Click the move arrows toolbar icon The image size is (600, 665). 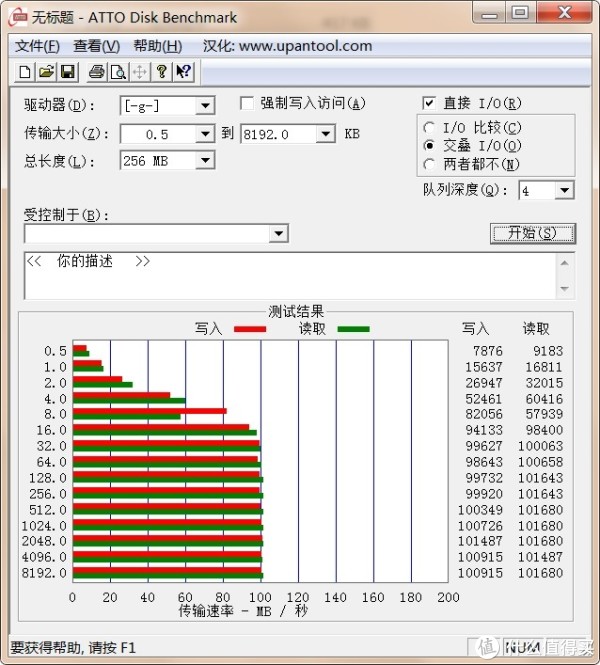click(x=140, y=72)
